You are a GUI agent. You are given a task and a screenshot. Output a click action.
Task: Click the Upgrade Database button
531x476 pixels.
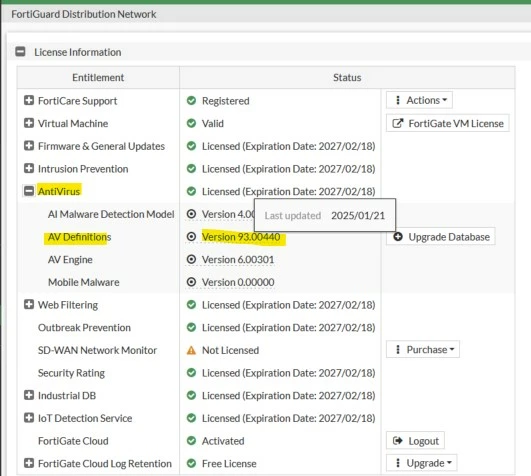click(x=441, y=237)
